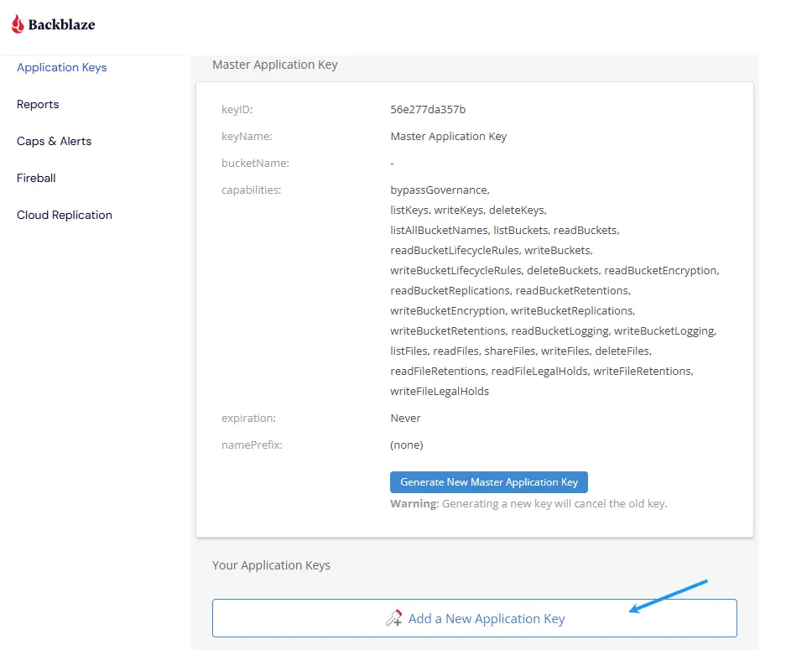Click Add a New Application Key button

[474, 618]
